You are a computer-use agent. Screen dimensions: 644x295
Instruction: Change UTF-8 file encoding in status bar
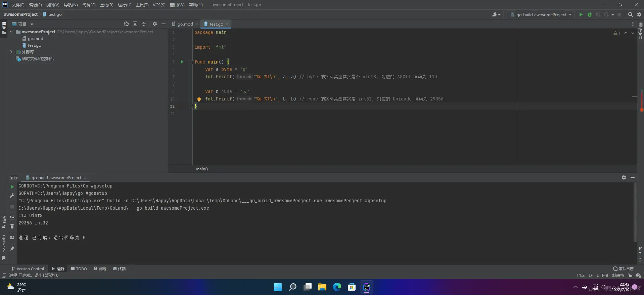tap(602, 275)
